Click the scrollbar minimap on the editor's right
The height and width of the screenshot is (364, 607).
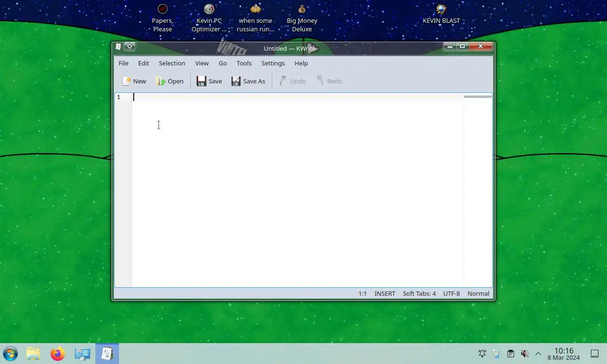click(478, 190)
